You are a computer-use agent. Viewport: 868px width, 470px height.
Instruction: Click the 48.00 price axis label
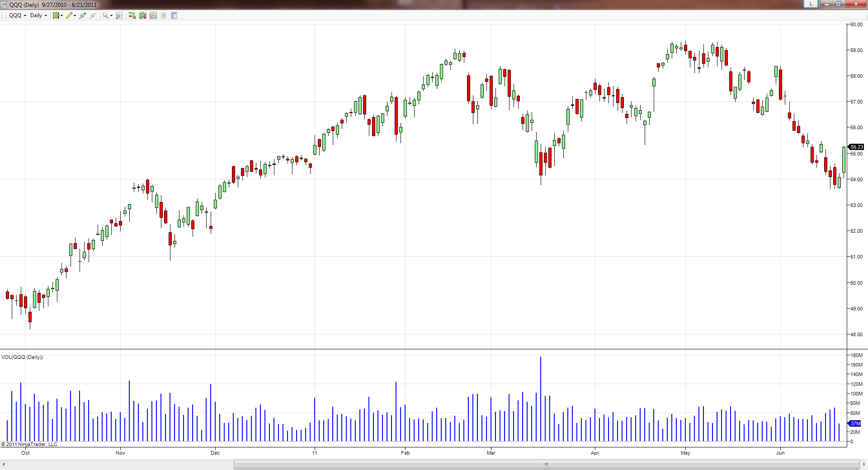tap(856, 334)
